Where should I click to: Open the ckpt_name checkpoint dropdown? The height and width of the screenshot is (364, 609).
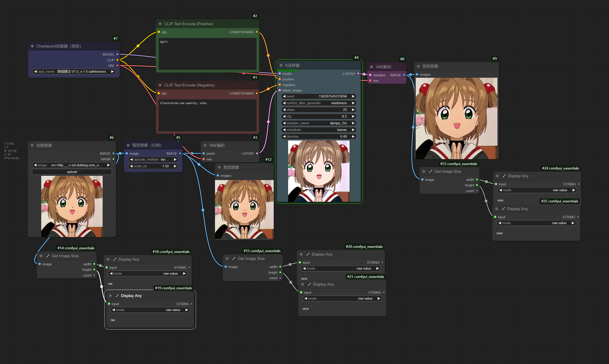(x=74, y=72)
